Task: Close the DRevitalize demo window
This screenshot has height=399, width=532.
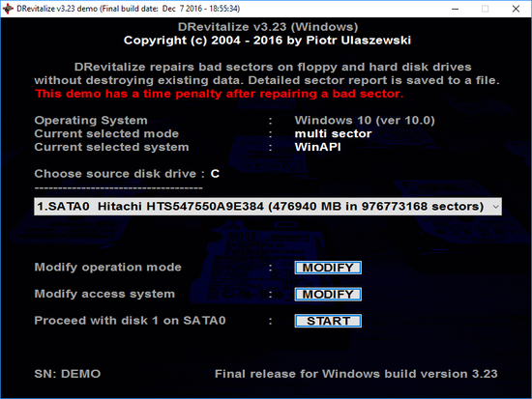Action: pyautogui.click(x=516, y=9)
